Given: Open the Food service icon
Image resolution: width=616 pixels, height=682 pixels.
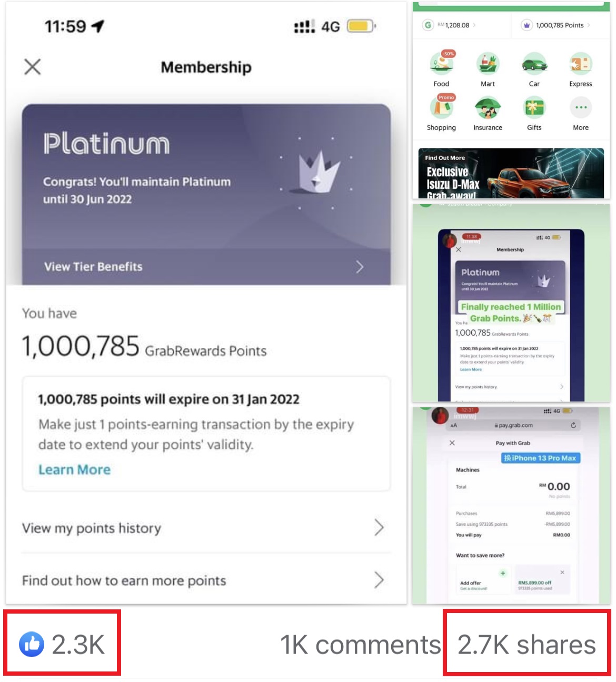Looking at the screenshot, I should [x=441, y=64].
